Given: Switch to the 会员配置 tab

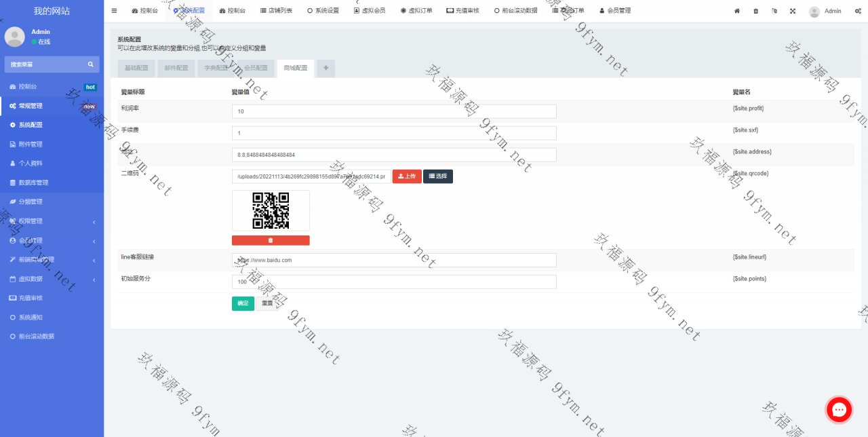Looking at the screenshot, I should [256, 68].
